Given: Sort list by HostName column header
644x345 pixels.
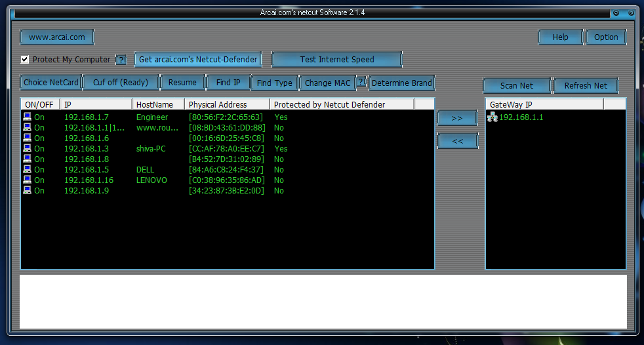Looking at the screenshot, I should [x=158, y=105].
